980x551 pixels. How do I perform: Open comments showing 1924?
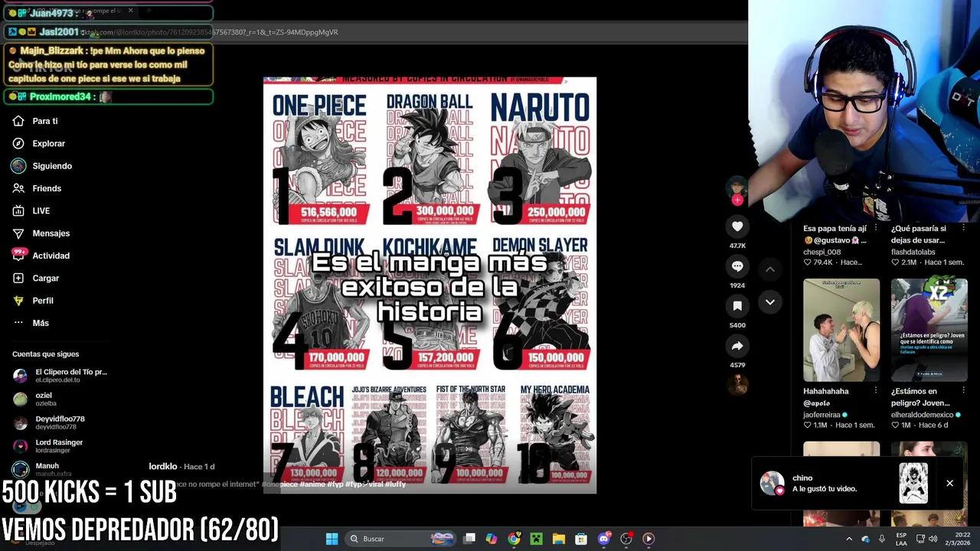737,266
